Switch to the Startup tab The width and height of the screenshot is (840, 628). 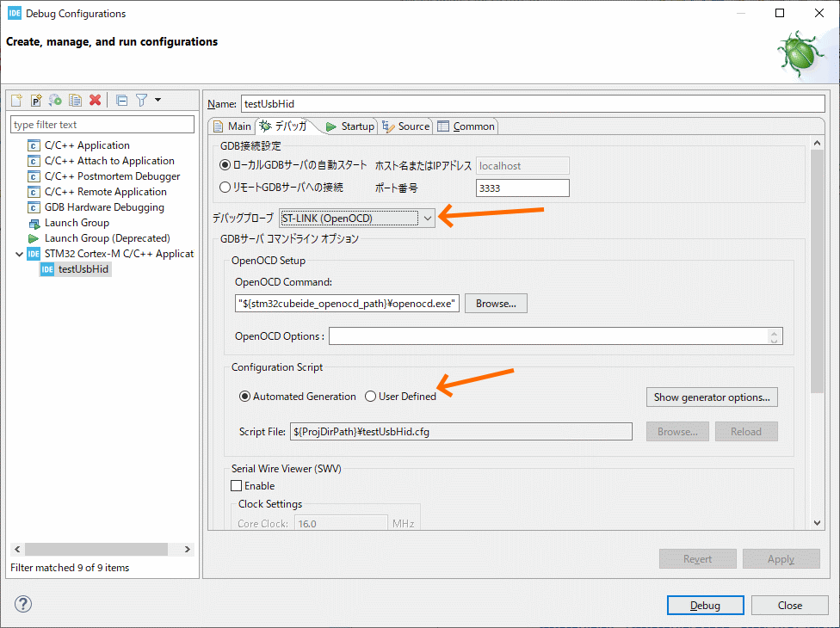coord(350,126)
